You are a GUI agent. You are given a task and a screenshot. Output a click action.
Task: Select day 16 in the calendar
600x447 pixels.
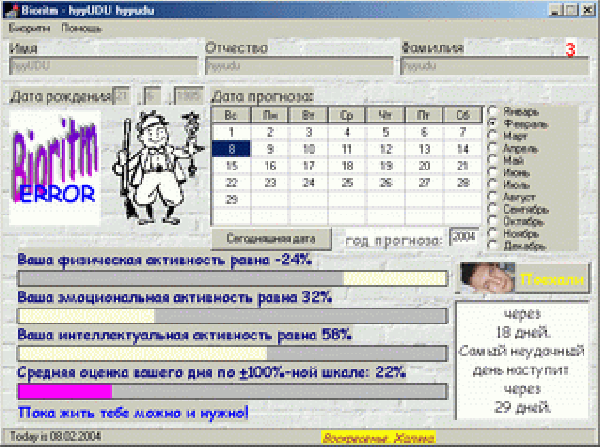pos(270,166)
